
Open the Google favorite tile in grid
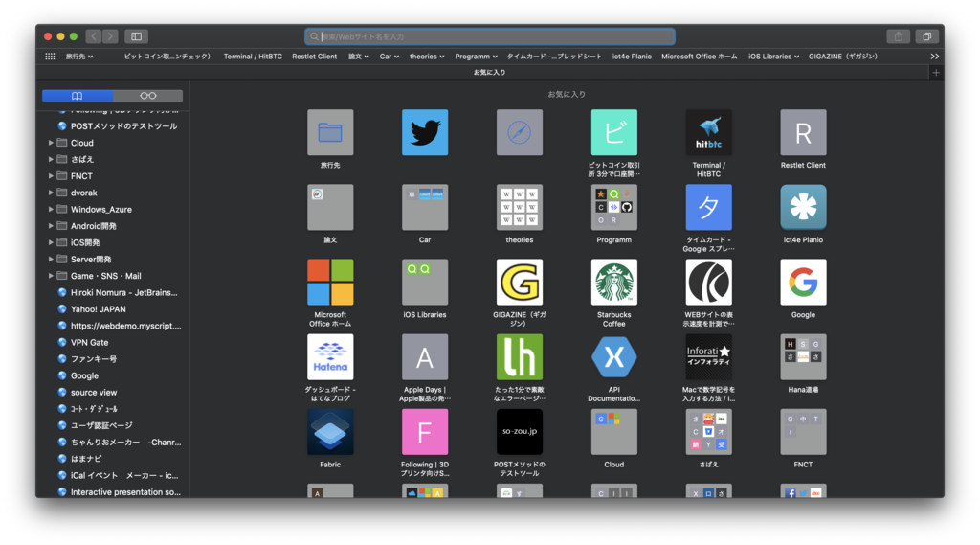(x=803, y=282)
